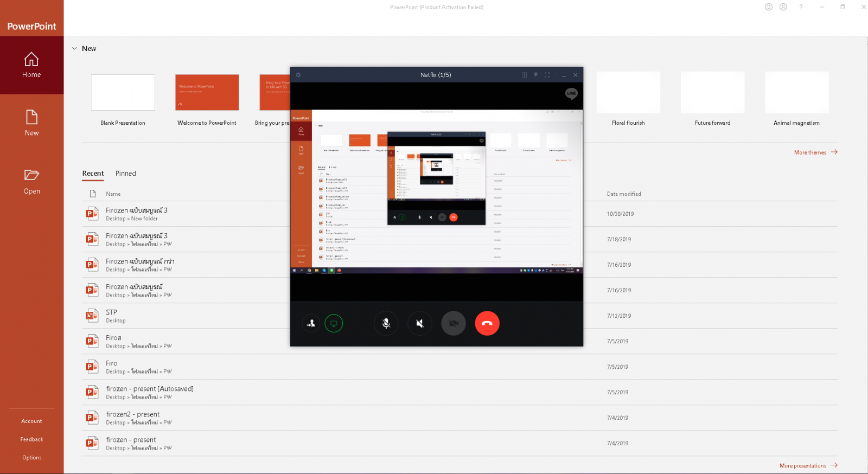Screen dimensions: 868x474
Task: Click the Open folder icon in sidebar
Action: 31,175
